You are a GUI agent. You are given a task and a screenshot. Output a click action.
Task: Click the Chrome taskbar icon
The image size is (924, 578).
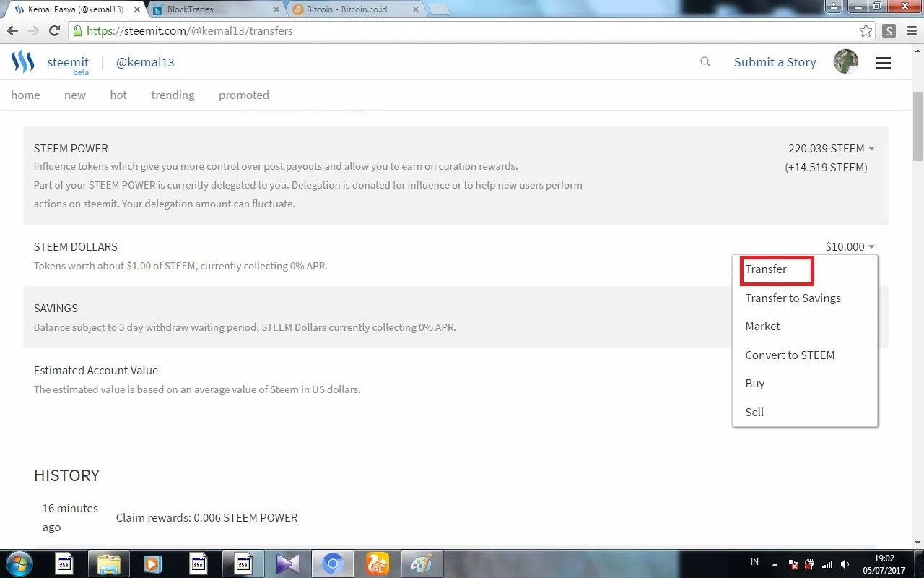pos(332,564)
